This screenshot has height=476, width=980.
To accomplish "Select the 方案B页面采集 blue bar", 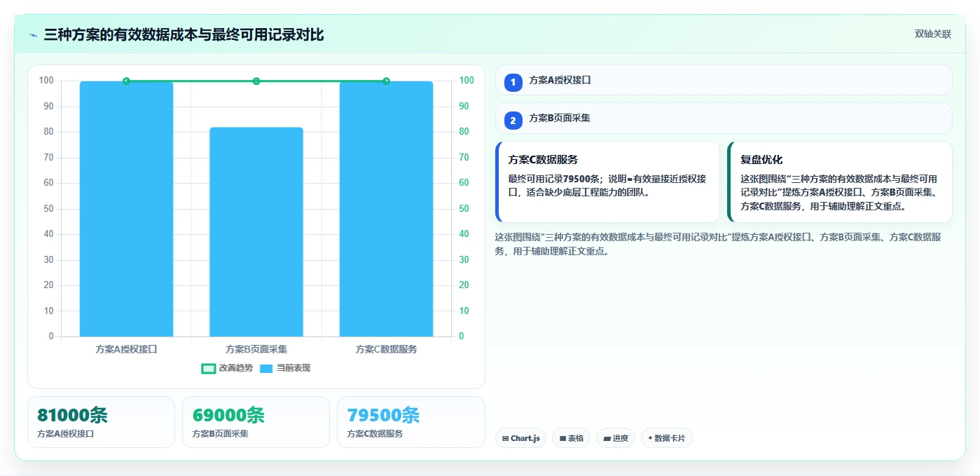I will [256, 232].
